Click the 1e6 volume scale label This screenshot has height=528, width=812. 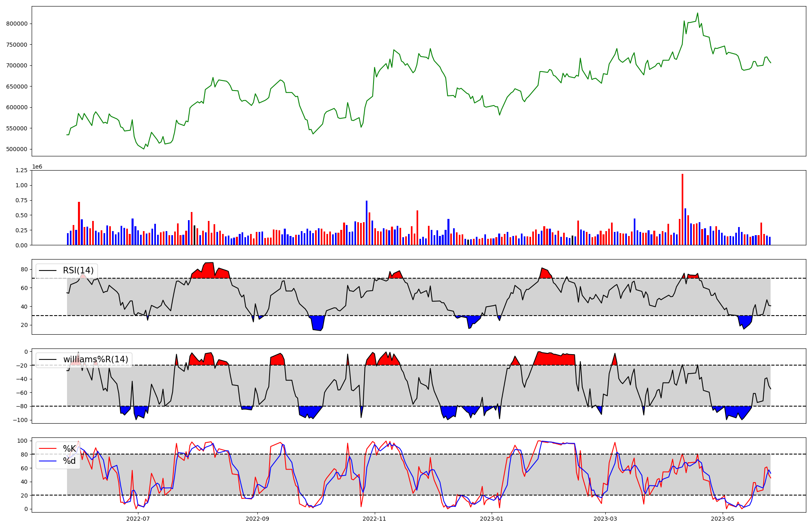37,167
